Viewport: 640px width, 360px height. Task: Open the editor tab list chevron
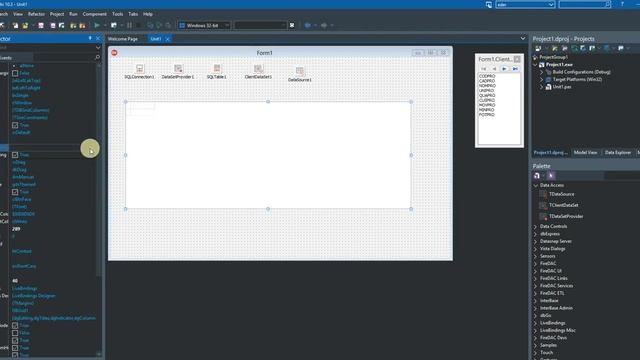point(523,39)
